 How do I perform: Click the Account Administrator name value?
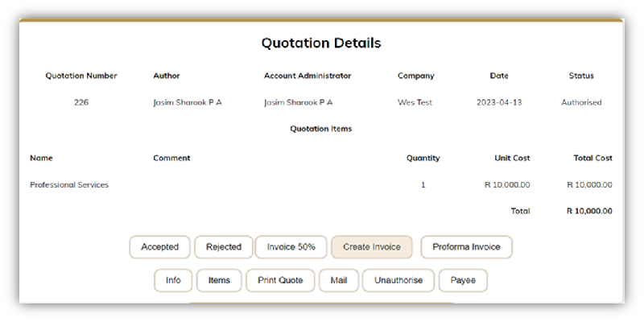click(x=298, y=102)
